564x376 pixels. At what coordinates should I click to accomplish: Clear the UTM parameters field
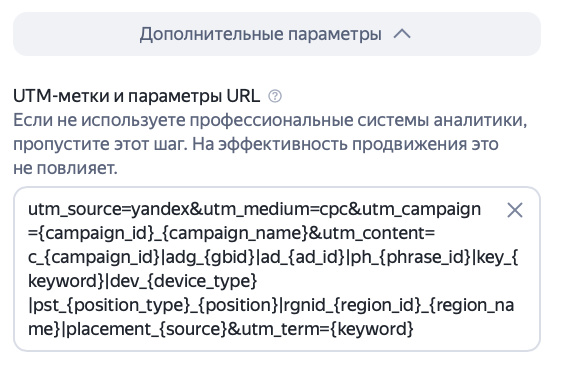(x=514, y=210)
